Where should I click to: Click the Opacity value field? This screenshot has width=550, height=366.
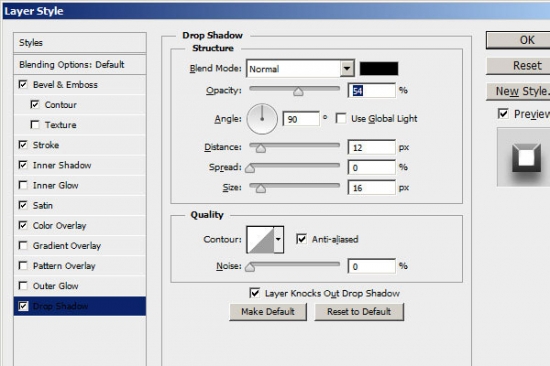click(372, 91)
